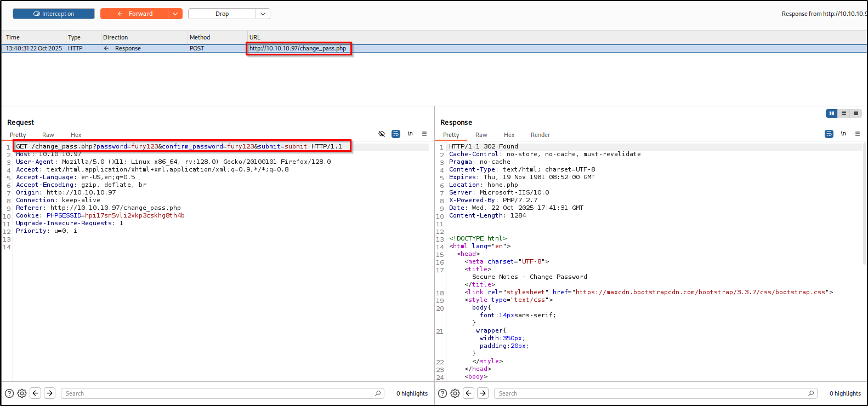Screen dimensions: 868x406
Task: Toggle the \n non-printable characters icon in Response
Action: tap(843, 134)
